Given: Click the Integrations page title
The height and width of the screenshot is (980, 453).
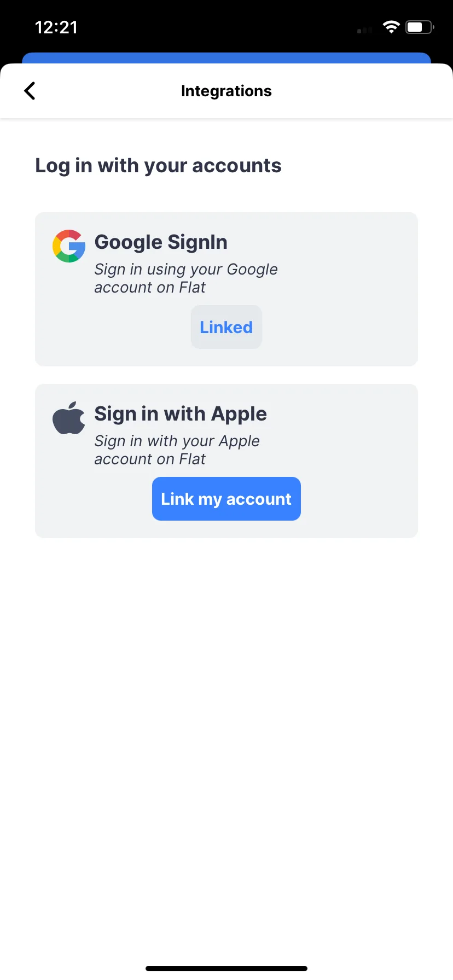Looking at the screenshot, I should 226,91.
